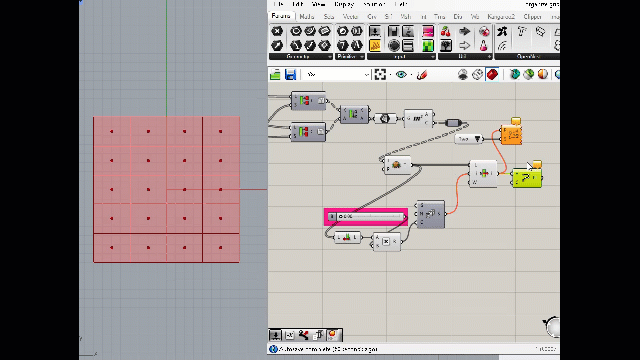Click the Zoom extents icon
This screenshot has width=640, height=360.
[x=380, y=75]
